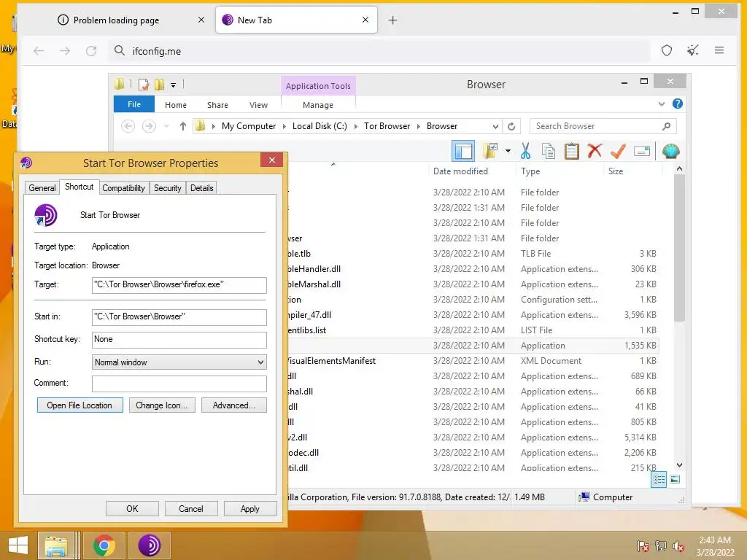
Task: Click the folder options icon with checklist
Action: click(490, 152)
